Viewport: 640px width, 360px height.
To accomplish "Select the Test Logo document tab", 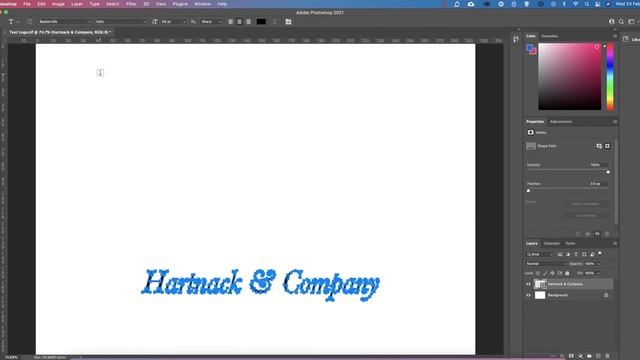I will [x=60, y=32].
